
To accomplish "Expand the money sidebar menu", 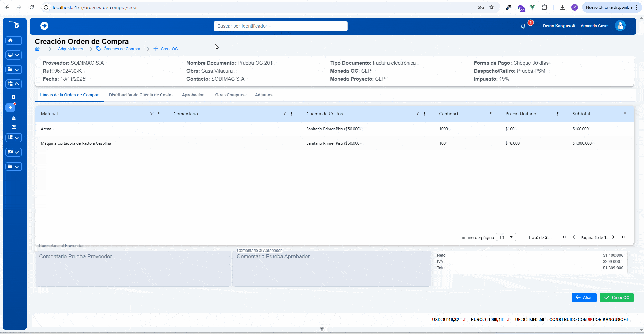I will click(14, 152).
